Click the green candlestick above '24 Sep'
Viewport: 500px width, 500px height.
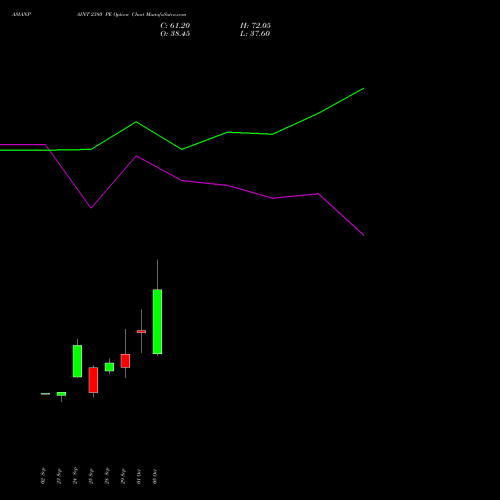point(77,361)
